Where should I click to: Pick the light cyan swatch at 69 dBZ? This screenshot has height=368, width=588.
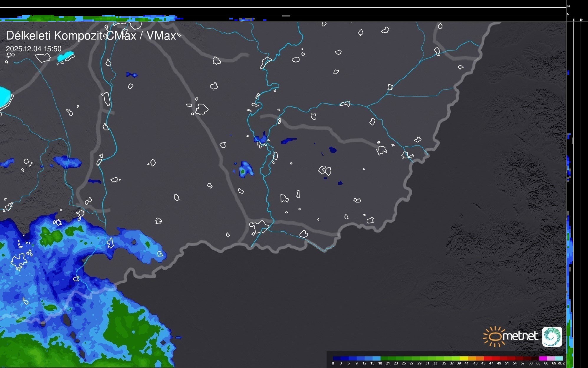[559, 359]
